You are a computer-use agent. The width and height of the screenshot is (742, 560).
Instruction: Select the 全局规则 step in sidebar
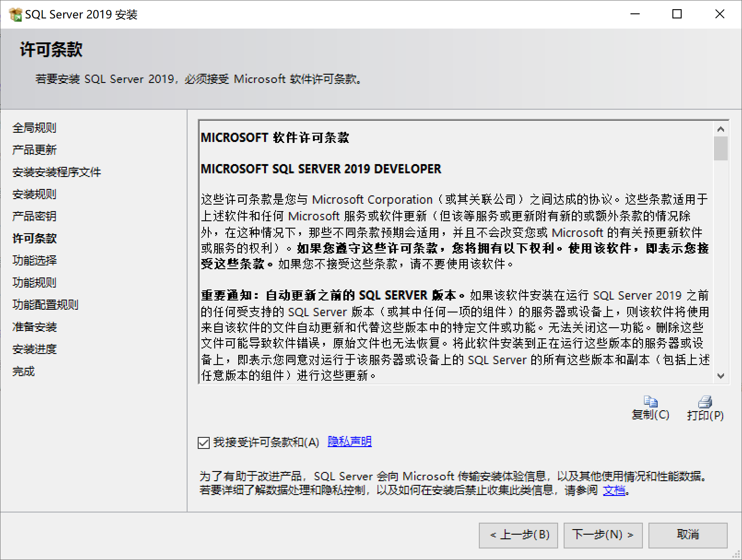(34, 128)
